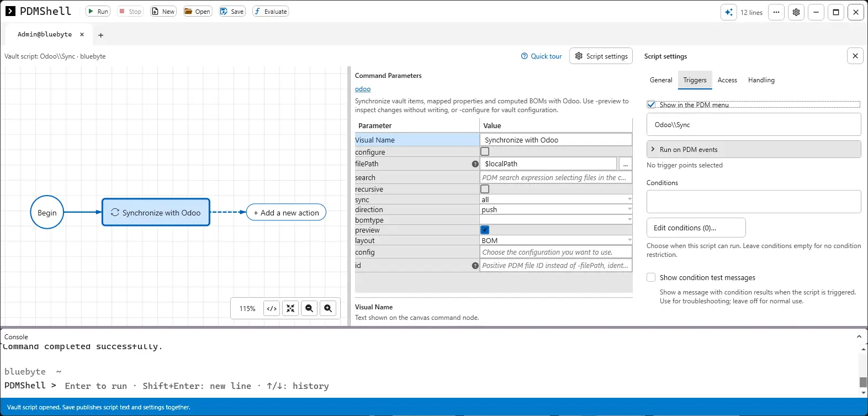Open the odoo command link
This screenshot has width=868, height=416.
[x=363, y=89]
